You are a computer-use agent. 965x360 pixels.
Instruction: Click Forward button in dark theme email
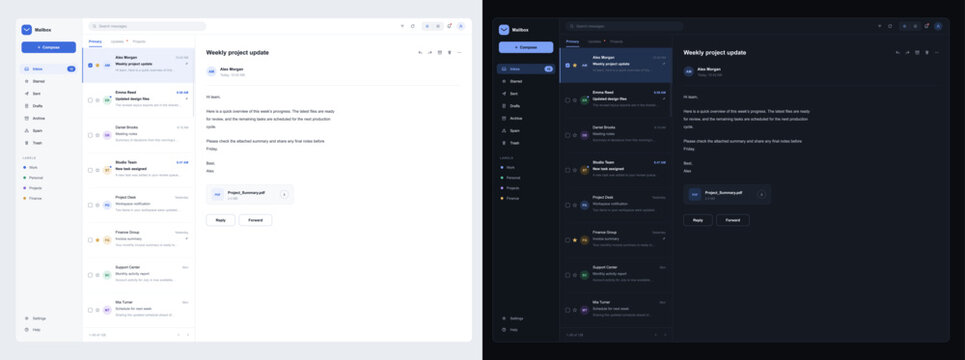[x=732, y=220]
